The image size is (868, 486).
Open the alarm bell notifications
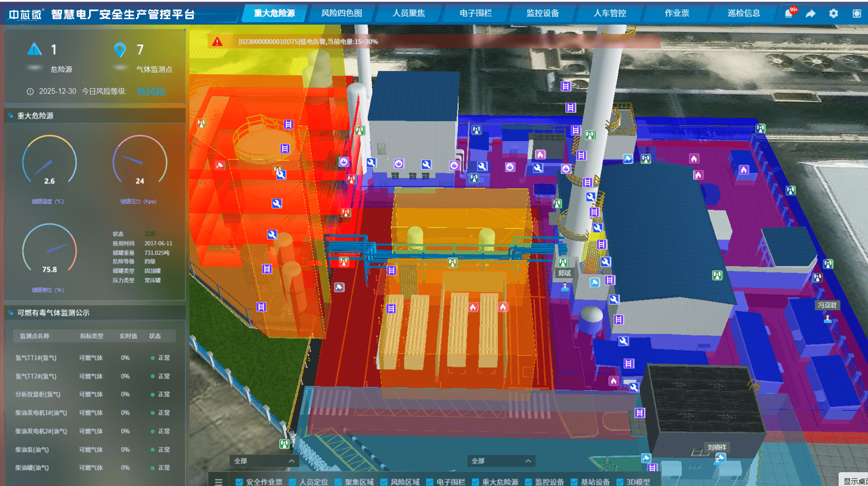tap(789, 14)
